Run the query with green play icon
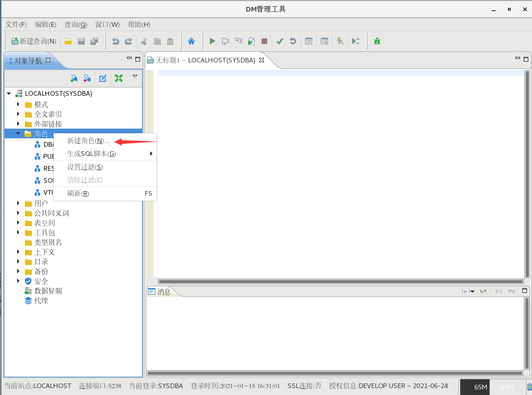This screenshot has width=532, height=395. pyautogui.click(x=212, y=42)
